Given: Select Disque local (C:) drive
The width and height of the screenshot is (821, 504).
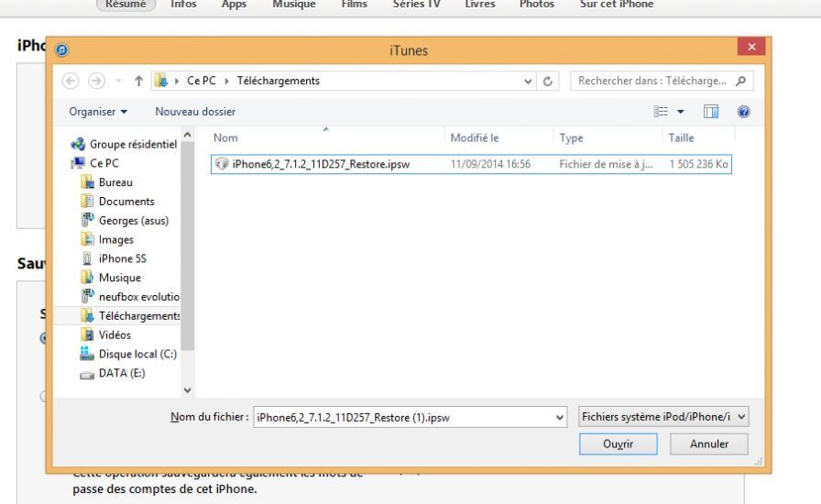Looking at the screenshot, I should tap(129, 354).
